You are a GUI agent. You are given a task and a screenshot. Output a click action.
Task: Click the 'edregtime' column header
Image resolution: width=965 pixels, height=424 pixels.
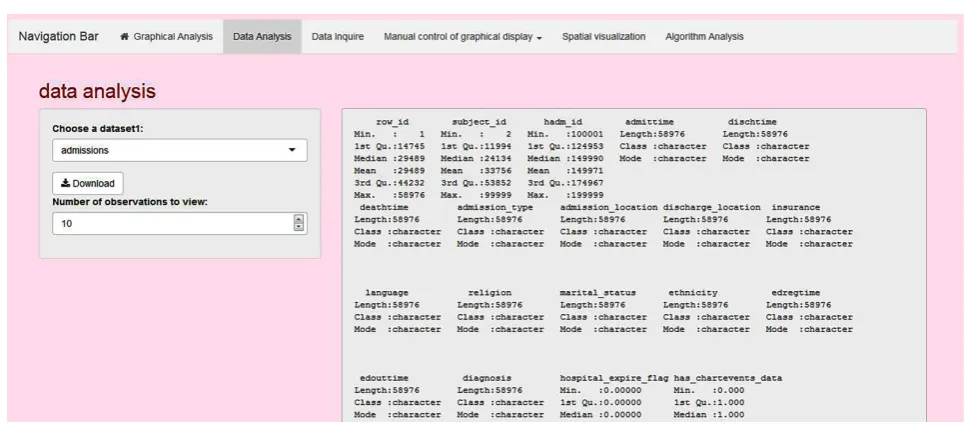[x=796, y=293]
